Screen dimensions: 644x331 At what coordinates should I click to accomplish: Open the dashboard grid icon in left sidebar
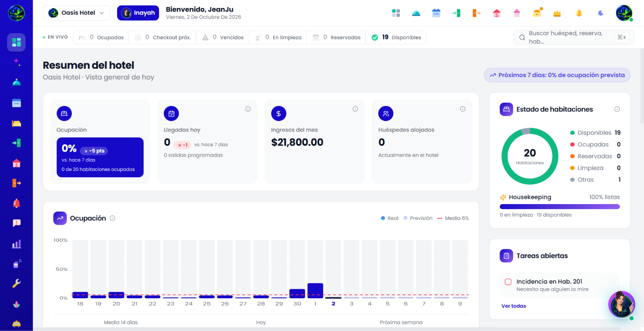[x=16, y=42]
